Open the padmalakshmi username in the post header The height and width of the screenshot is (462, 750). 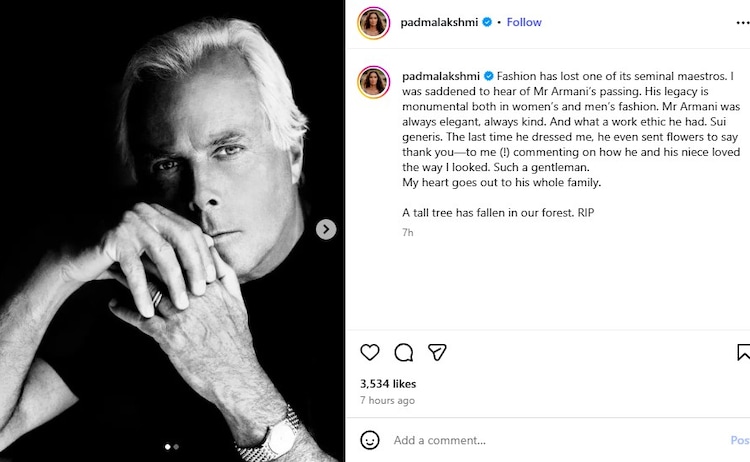(x=440, y=22)
